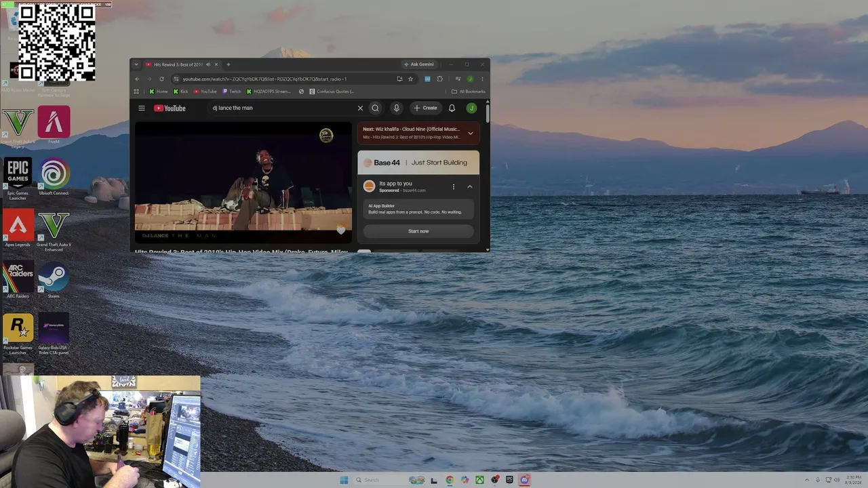Collapse the Base44 sponsored ad

pyautogui.click(x=469, y=186)
